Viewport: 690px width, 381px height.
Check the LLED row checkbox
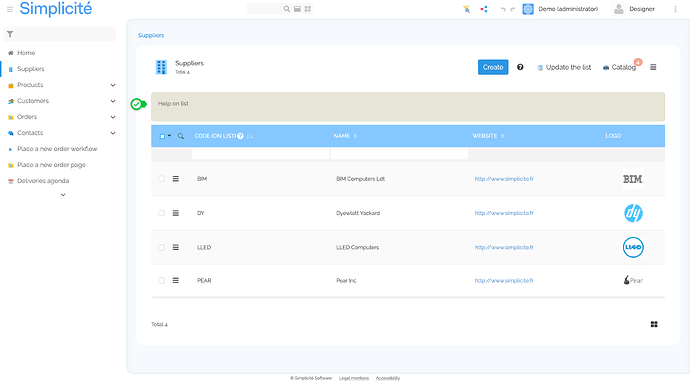pos(161,247)
